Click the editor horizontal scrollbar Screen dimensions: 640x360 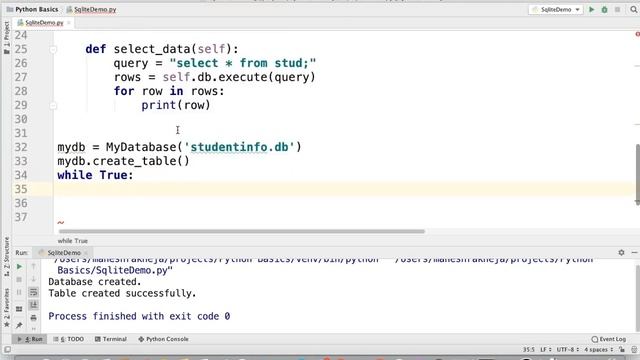point(242,231)
